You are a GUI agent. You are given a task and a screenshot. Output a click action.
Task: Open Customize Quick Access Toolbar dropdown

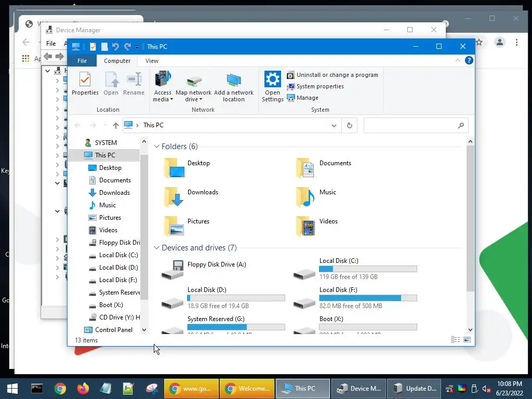[137, 47]
